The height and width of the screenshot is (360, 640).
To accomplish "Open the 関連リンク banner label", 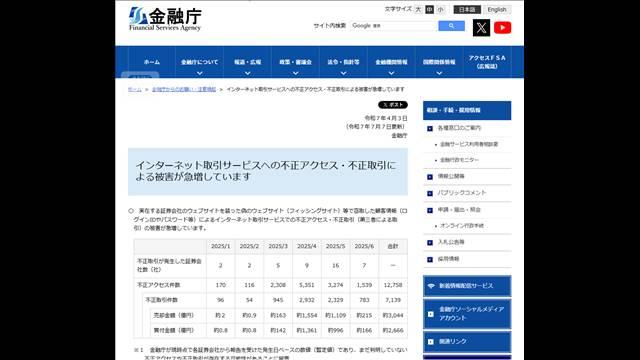I will click(453, 342).
